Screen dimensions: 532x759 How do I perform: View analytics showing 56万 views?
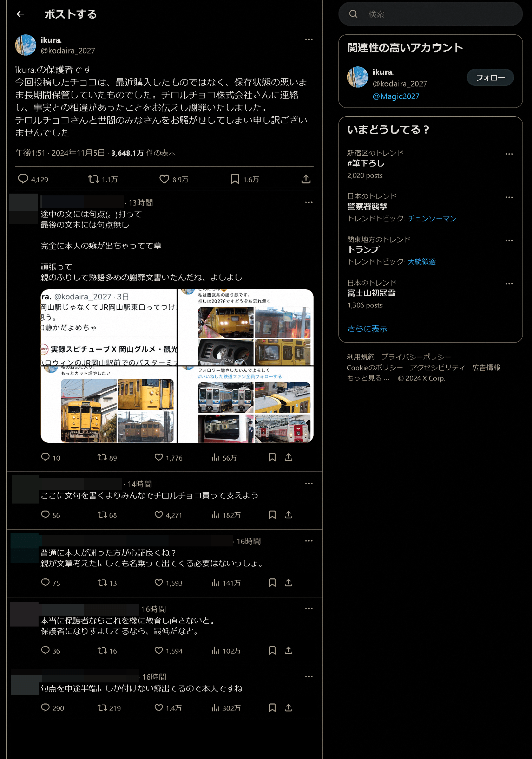point(215,457)
